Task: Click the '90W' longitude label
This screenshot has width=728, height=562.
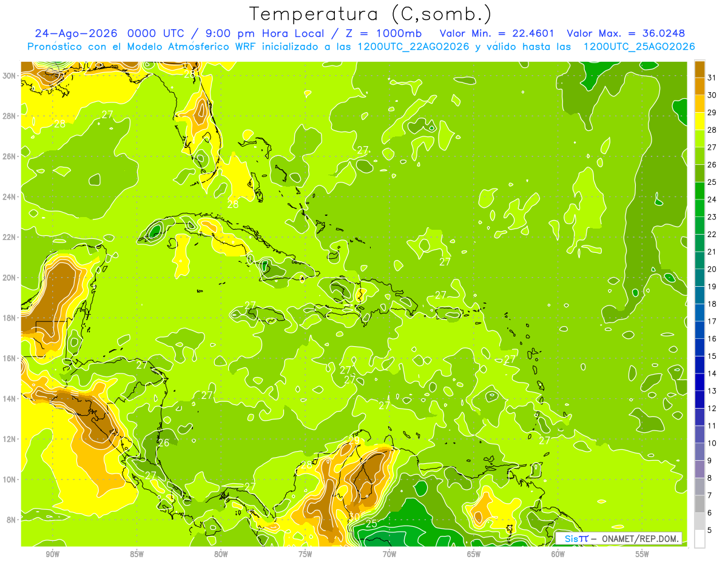Action: (x=52, y=554)
